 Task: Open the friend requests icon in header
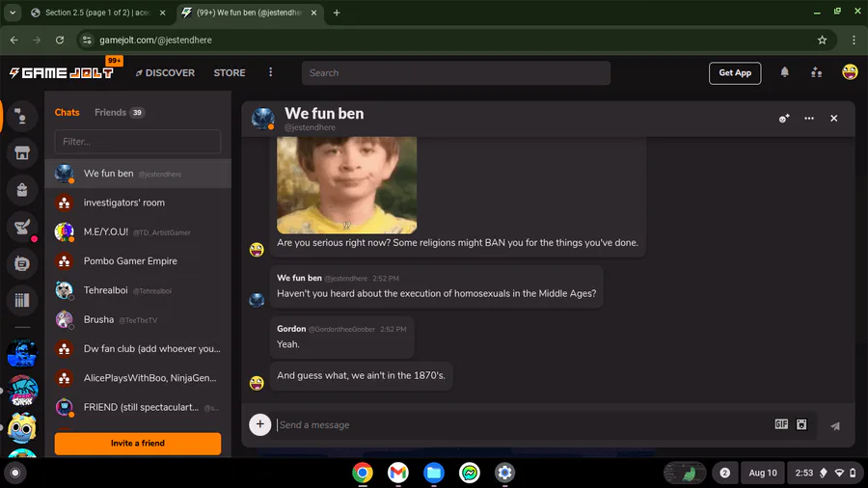[817, 72]
